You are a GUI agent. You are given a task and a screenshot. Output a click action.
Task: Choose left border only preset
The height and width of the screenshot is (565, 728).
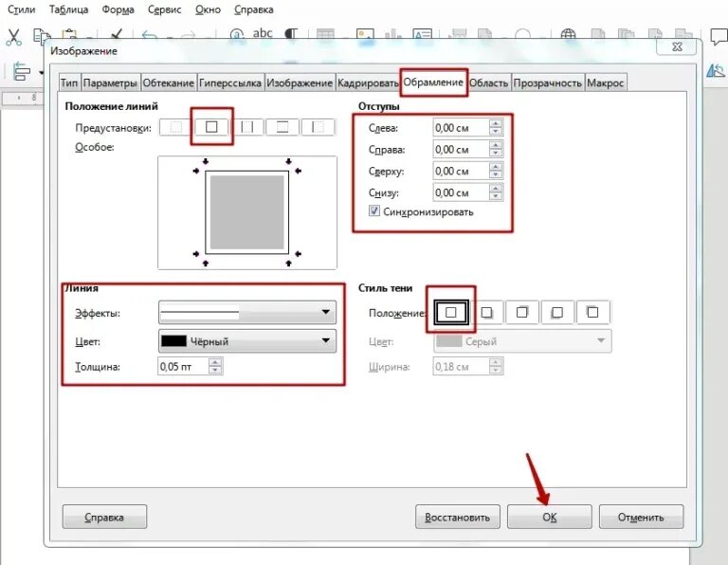coord(318,127)
